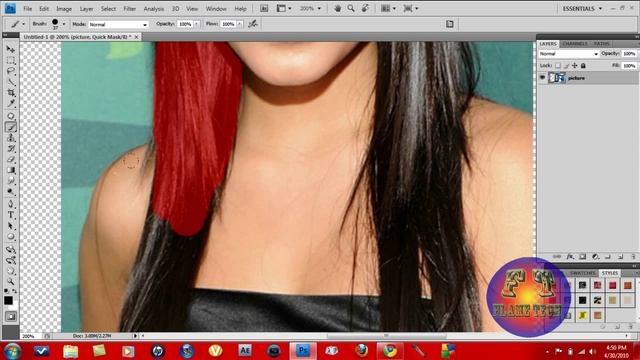Apply the red style swatch in Styles panel
This screenshot has height=360, width=640.
[612, 285]
